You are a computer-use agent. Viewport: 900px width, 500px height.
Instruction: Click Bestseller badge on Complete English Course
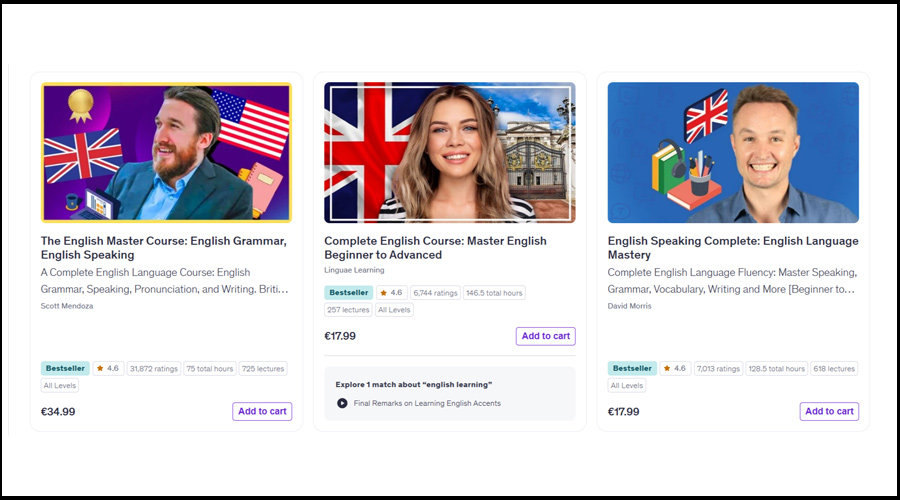348,293
